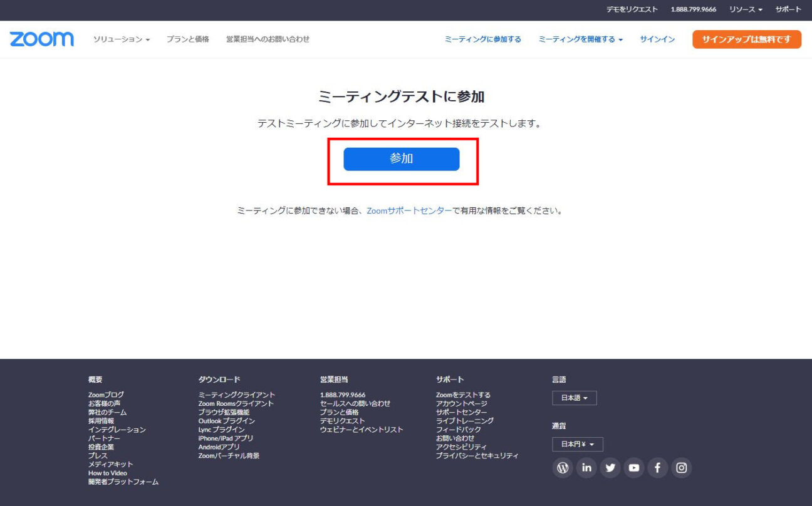Open the Zoomサポートセンター link in body text
Screen dimensions: 812x506
coord(409,211)
